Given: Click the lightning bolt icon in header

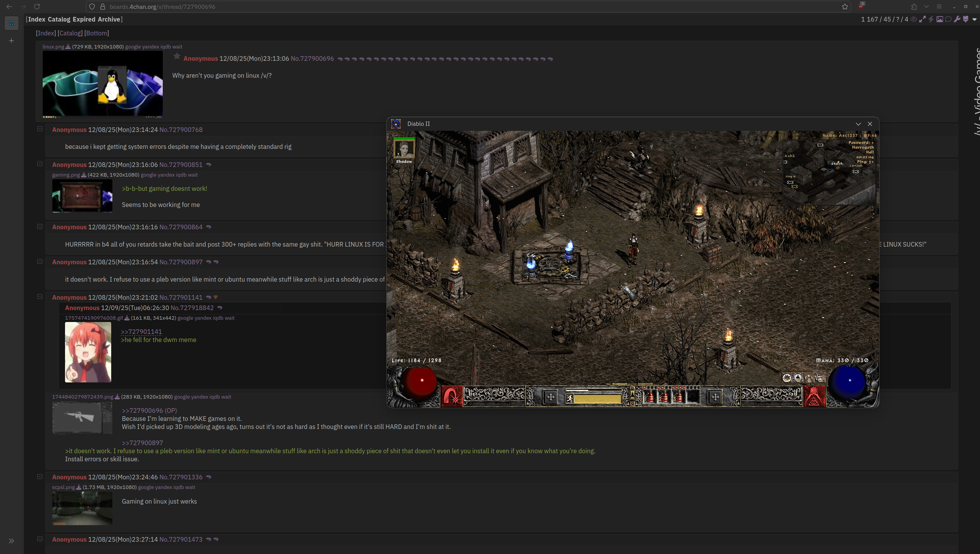Looking at the screenshot, I should tap(931, 19).
